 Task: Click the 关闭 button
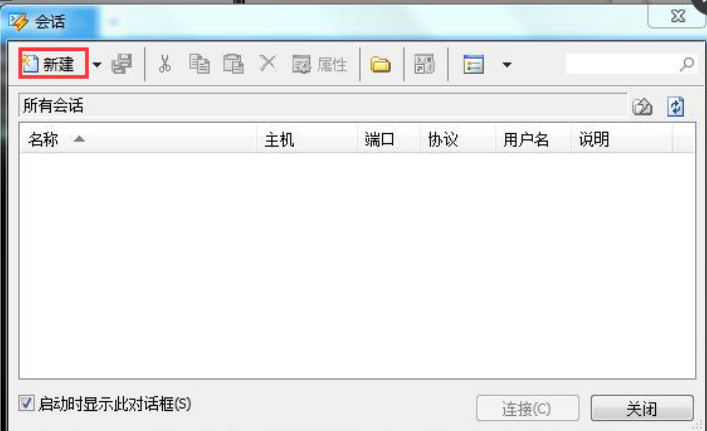642,408
